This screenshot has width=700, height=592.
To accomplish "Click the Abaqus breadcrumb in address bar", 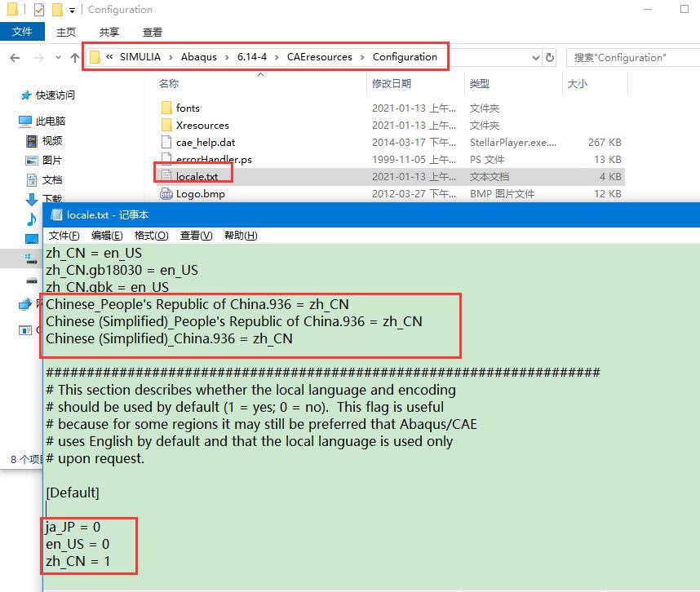I will pos(199,57).
